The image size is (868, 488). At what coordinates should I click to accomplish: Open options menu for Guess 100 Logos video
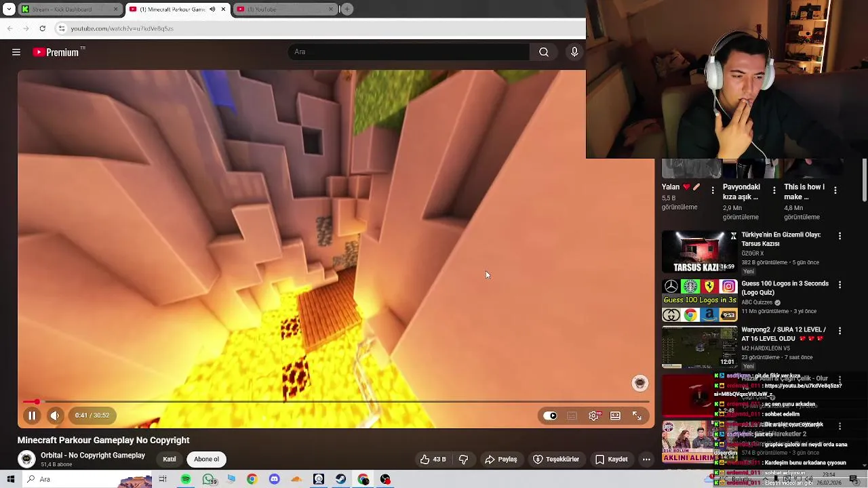click(840, 285)
